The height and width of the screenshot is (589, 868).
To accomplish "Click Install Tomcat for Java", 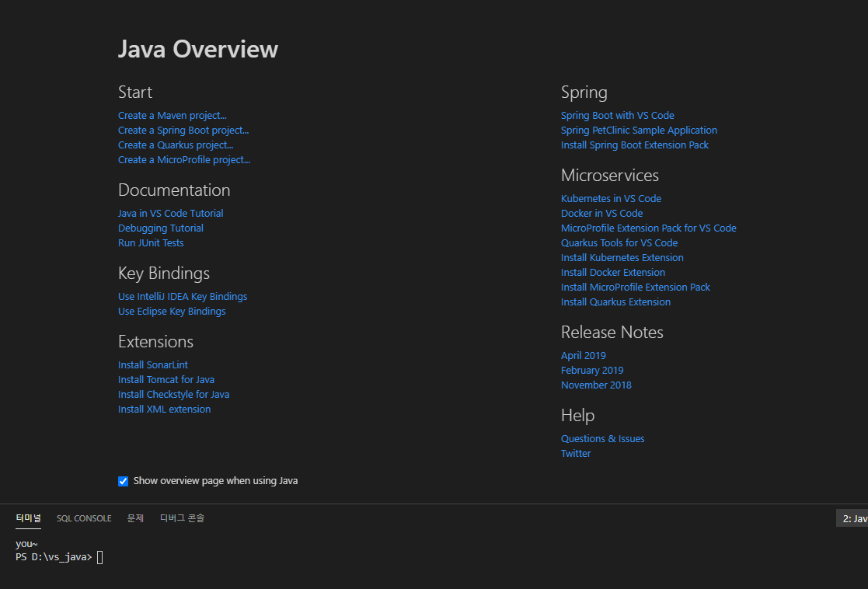I will [x=166, y=380].
